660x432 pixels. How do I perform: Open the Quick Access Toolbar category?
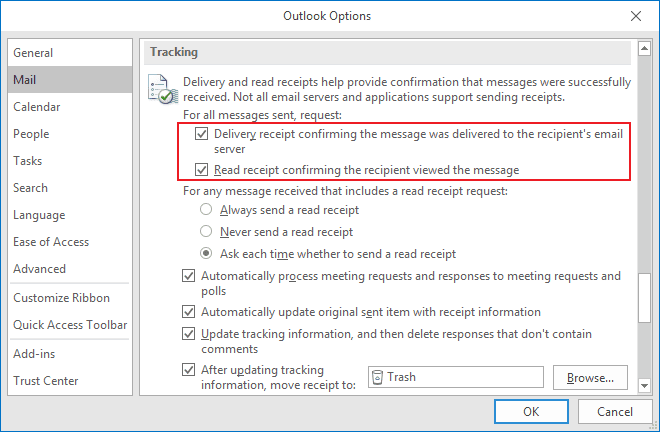[70, 325]
